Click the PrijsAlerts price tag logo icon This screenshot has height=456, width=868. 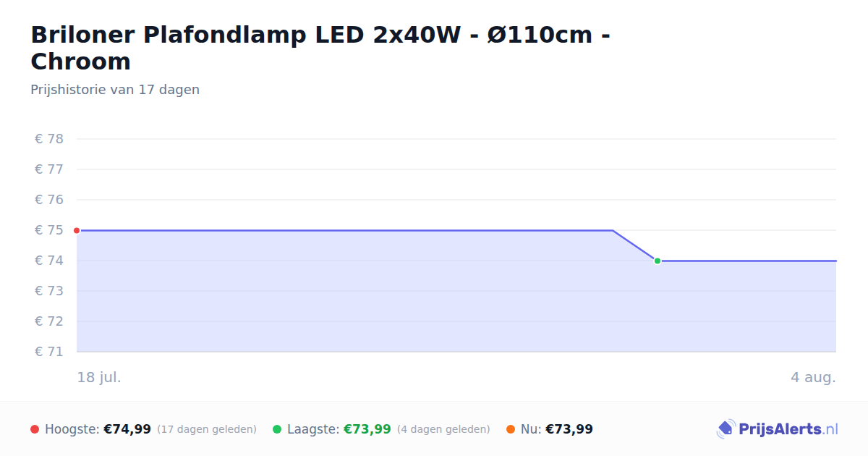click(726, 429)
